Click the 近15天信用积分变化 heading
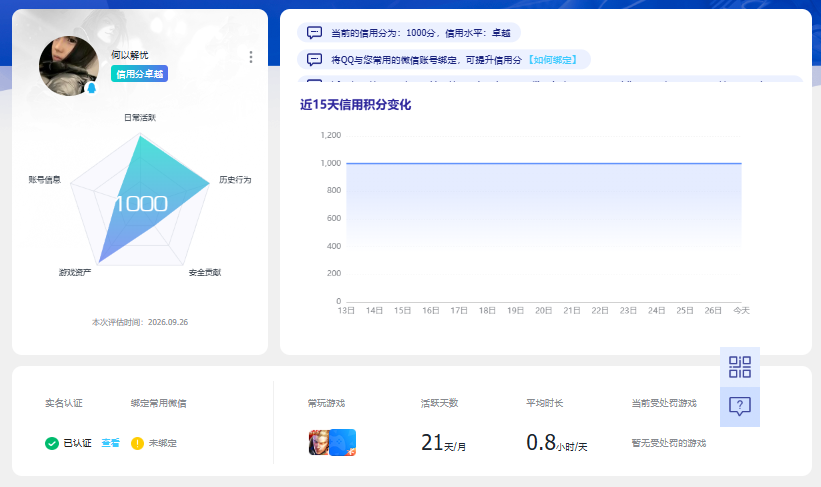This screenshot has width=821, height=487. [x=356, y=105]
